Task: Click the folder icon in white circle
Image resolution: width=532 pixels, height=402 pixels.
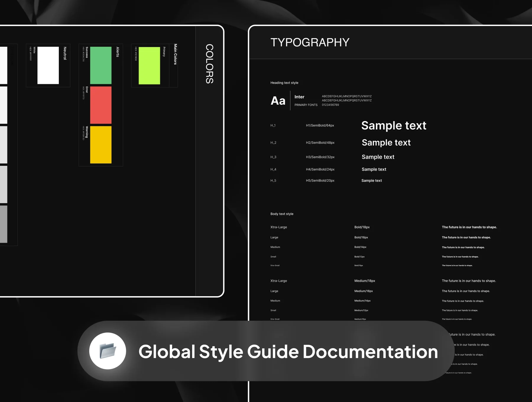Action: click(x=108, y=351)
